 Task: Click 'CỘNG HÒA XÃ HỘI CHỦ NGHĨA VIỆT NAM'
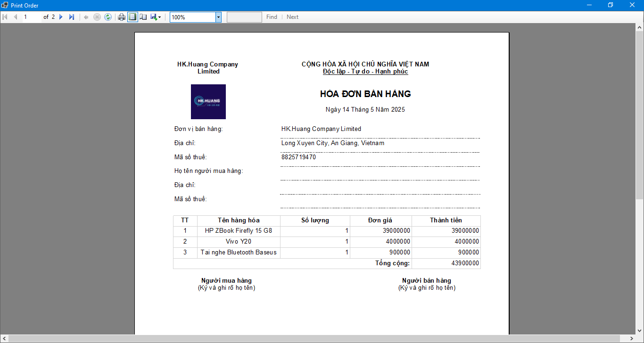(x=365, y=65)
